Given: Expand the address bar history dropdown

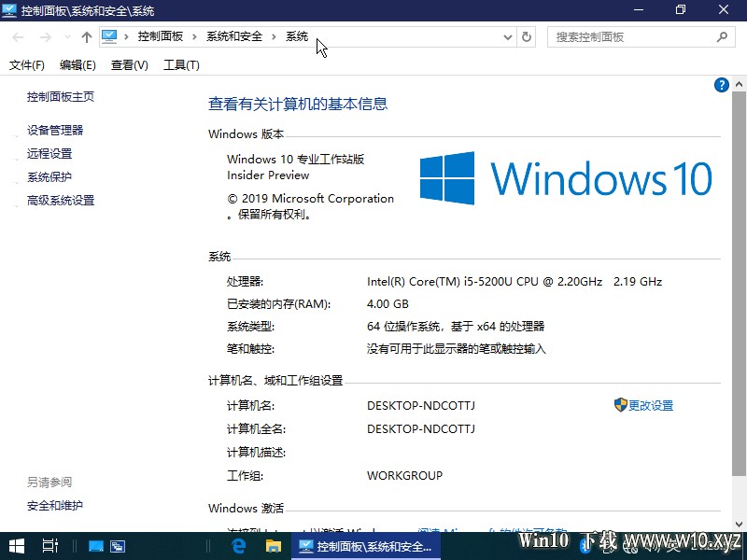Looking at the screenshot, I should (508, 37).
